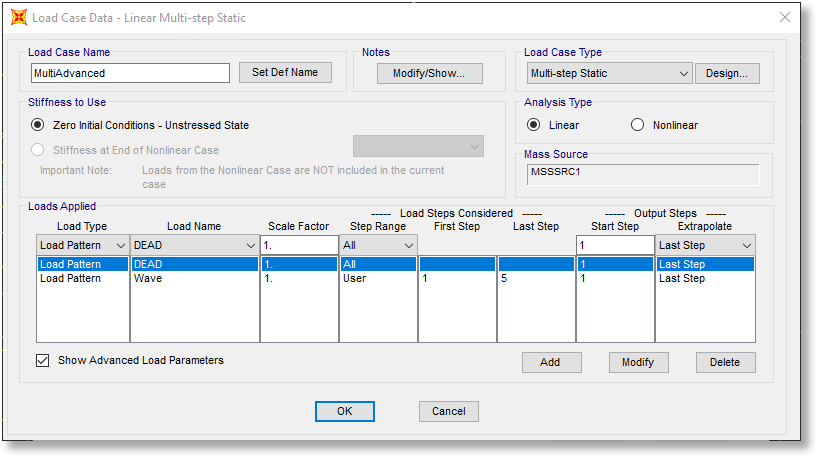Choose the Linear analysis type

tap(533, 125)
